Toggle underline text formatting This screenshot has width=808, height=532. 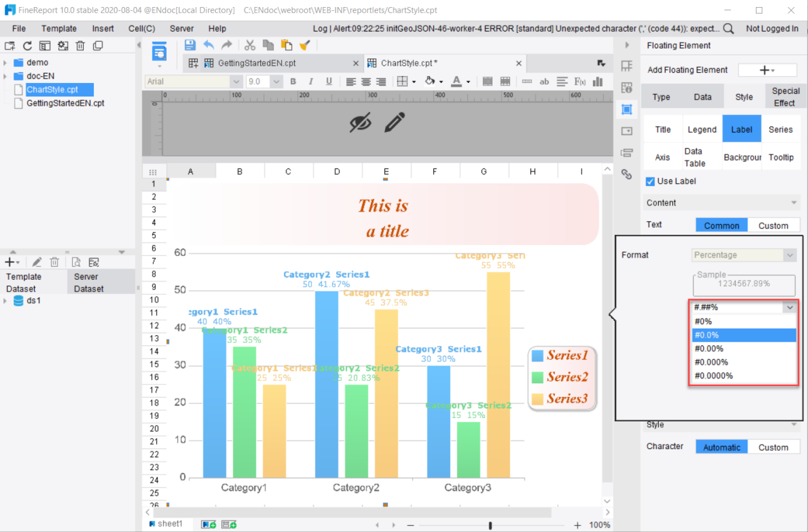(x=329, y=82)
